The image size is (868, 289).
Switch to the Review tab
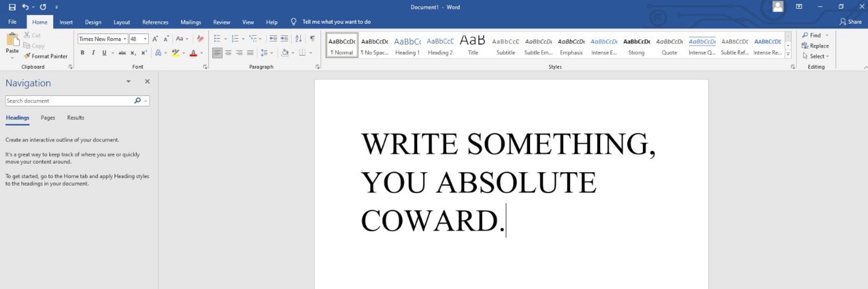pyautogui.click(x=222, y=22)
